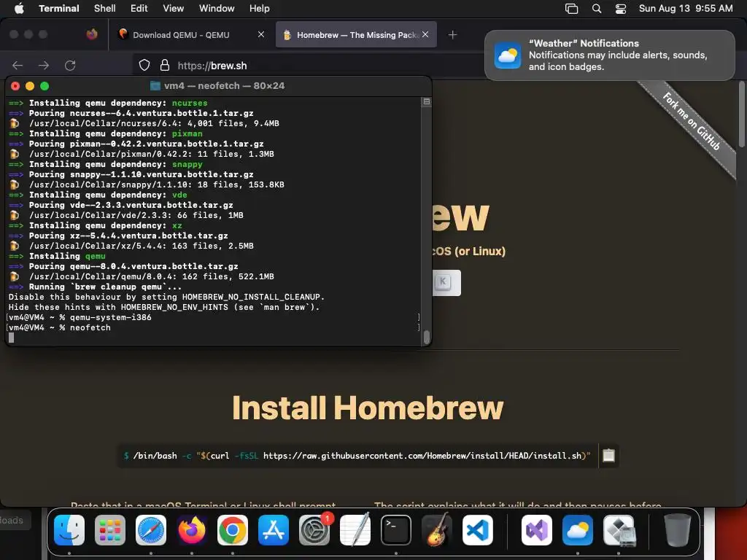Screen dimensions: 747x560
Task: Click the pinned Firefox tab icon
Action: pos(92,34)
